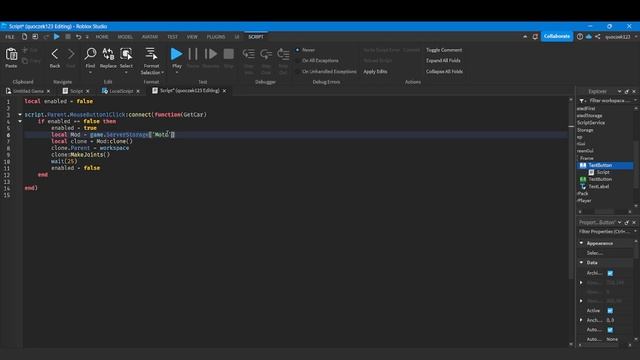Screen dimensions: 640x360
Task: Click the Collaborate button
Action: [x=557, y=36]
